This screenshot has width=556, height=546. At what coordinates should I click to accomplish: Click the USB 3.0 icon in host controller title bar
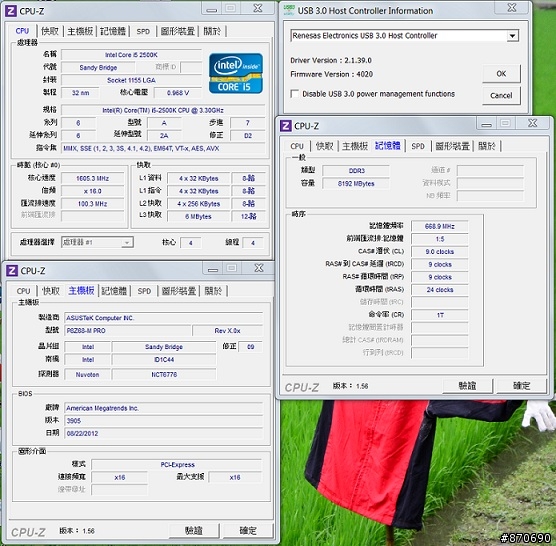click(x=289, y=10)
